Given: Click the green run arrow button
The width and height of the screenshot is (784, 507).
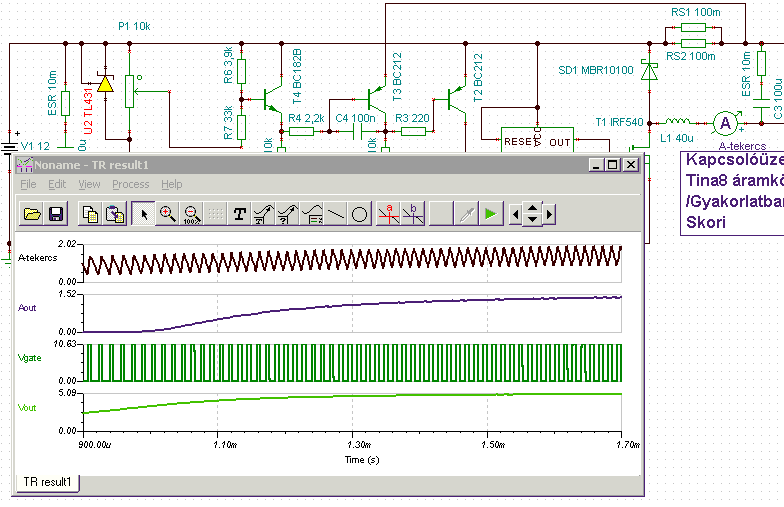Looking at the screenshot, I should coord(489,213).
